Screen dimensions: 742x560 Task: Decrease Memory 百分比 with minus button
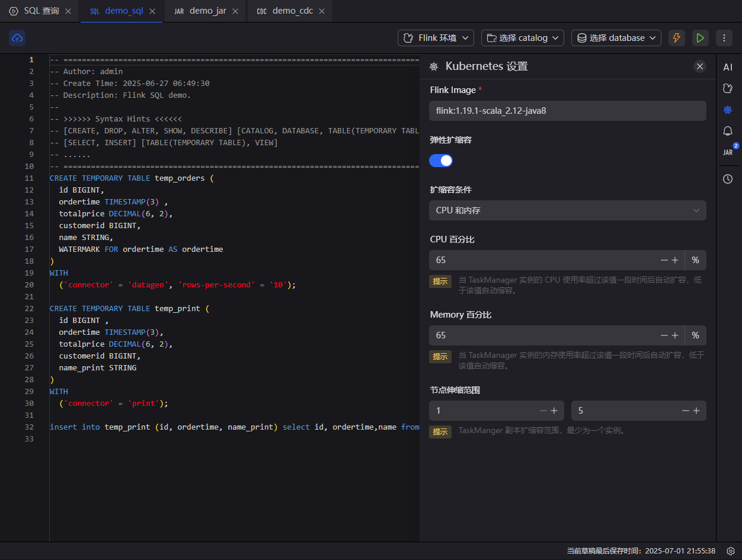[664, 335]
